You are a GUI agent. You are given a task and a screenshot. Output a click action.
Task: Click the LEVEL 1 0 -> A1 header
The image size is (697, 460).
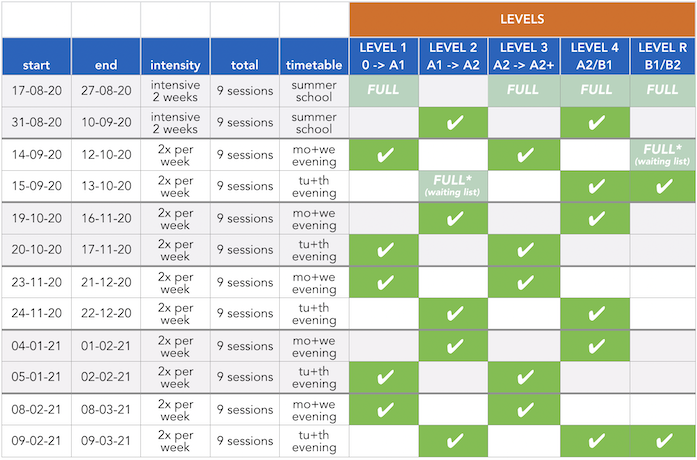384,56
